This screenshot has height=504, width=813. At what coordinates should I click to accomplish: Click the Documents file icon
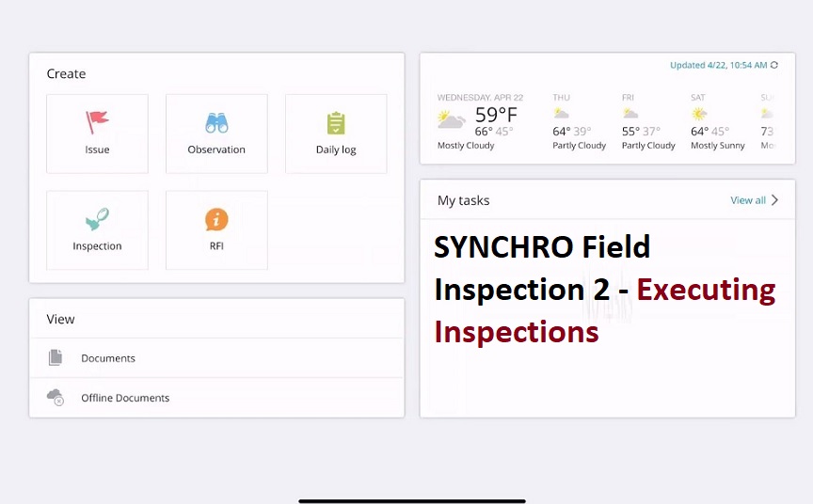(x=56, y=357)
